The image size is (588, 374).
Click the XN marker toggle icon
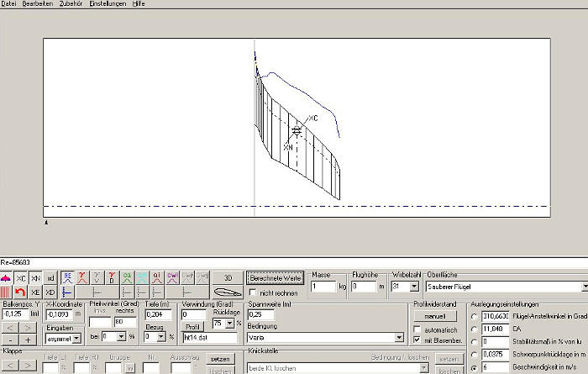tap(36, 277)
